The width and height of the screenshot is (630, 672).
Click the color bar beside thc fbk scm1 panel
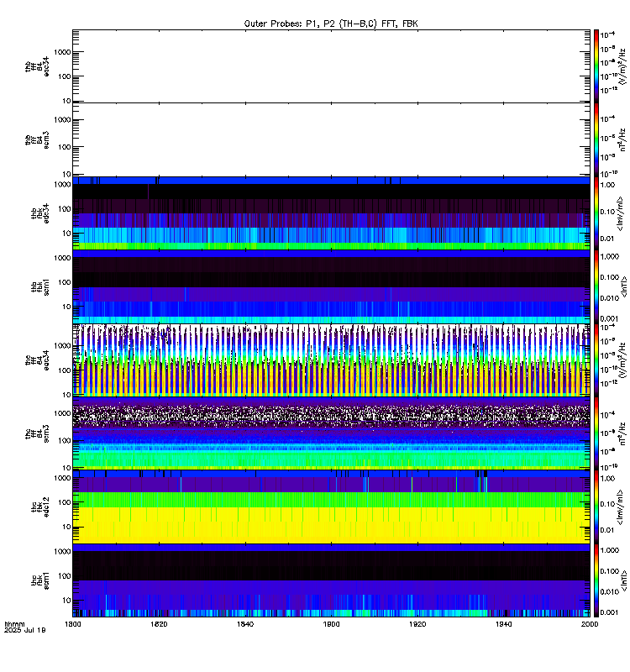click(596, 580)
